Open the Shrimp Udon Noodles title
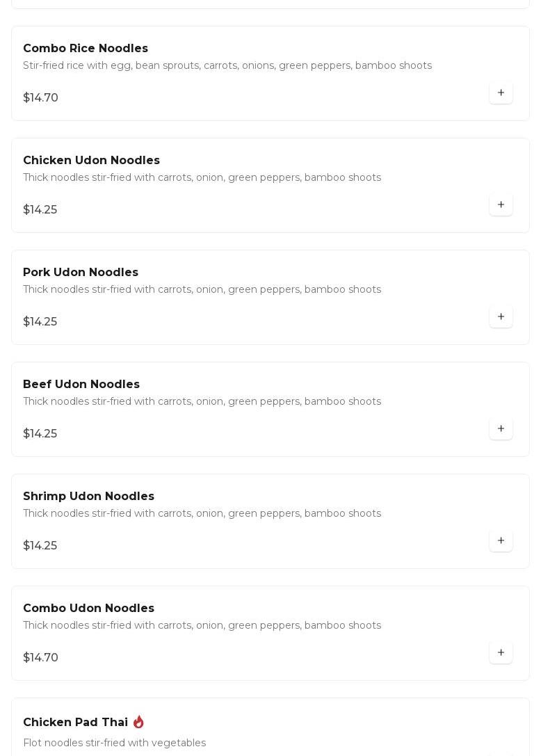541x756 pixels. [x=89, y=496]
